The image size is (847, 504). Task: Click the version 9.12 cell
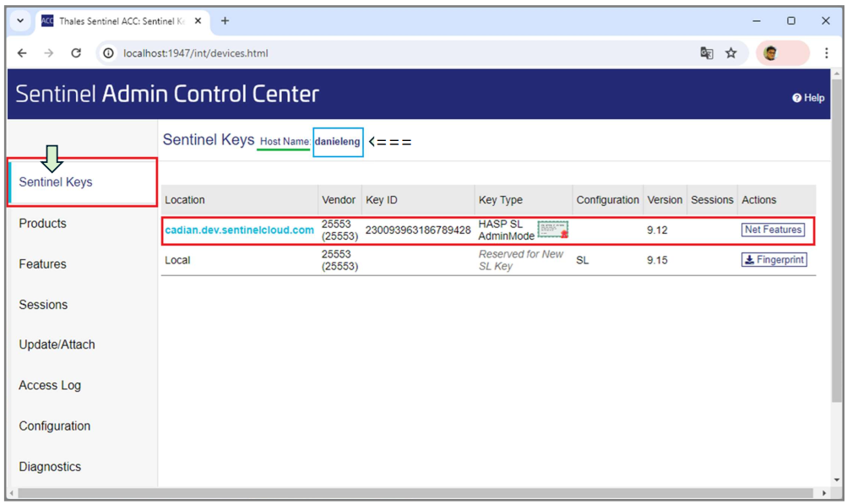pyautogui.click(x=657, y=230)
